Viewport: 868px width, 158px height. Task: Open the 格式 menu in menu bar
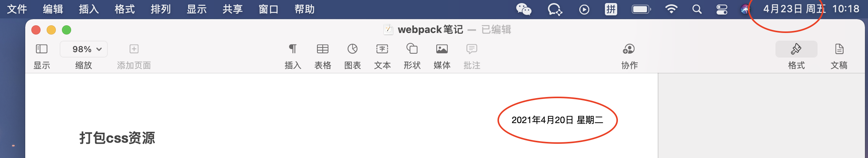125,9
